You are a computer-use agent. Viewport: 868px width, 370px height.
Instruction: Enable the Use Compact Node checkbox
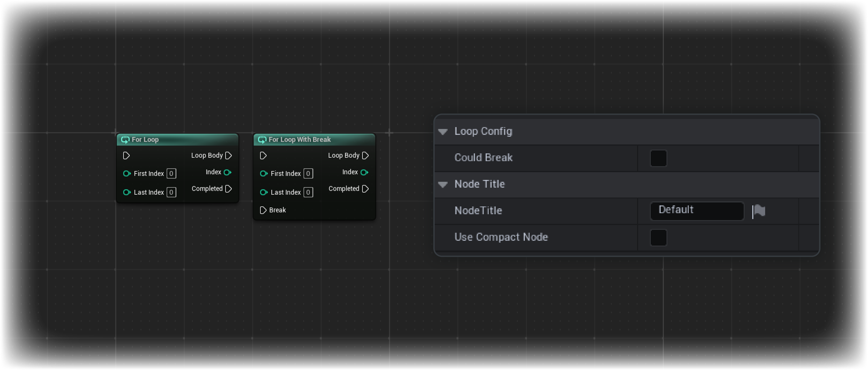tap(659, 238)
